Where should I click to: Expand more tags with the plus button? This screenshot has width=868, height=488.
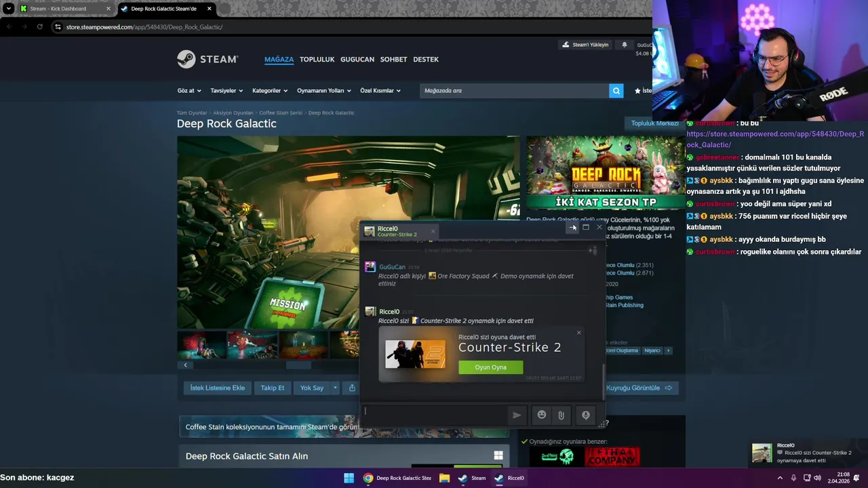[668, 350]
